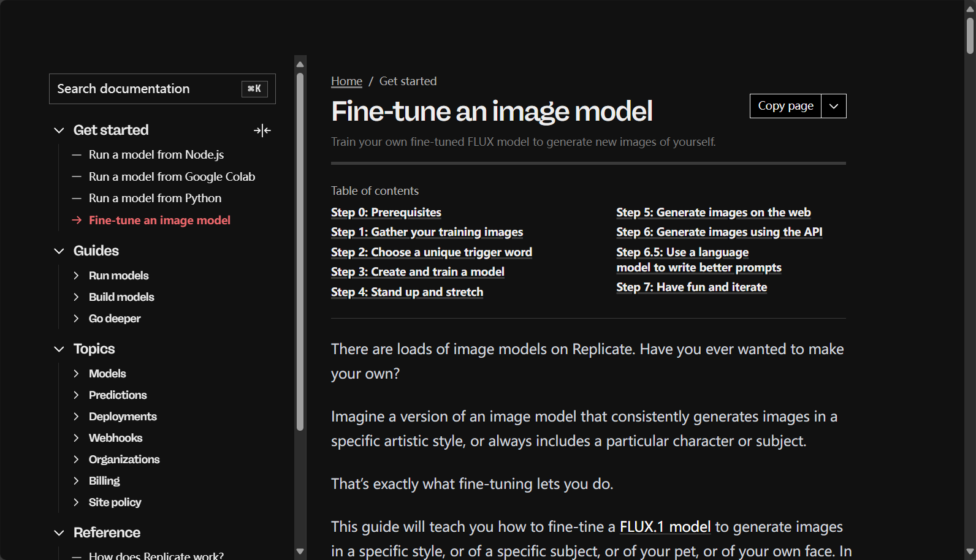Jump to Step 4: Stand up and stretch

407,292
